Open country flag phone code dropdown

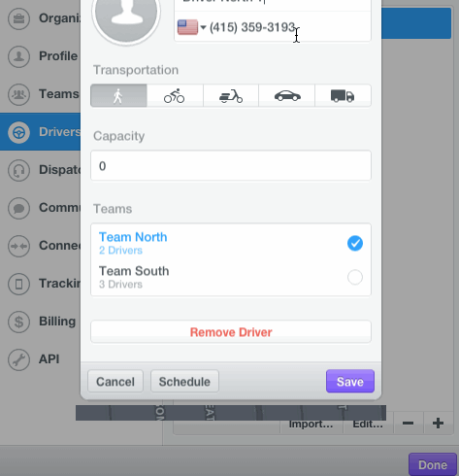191,27
